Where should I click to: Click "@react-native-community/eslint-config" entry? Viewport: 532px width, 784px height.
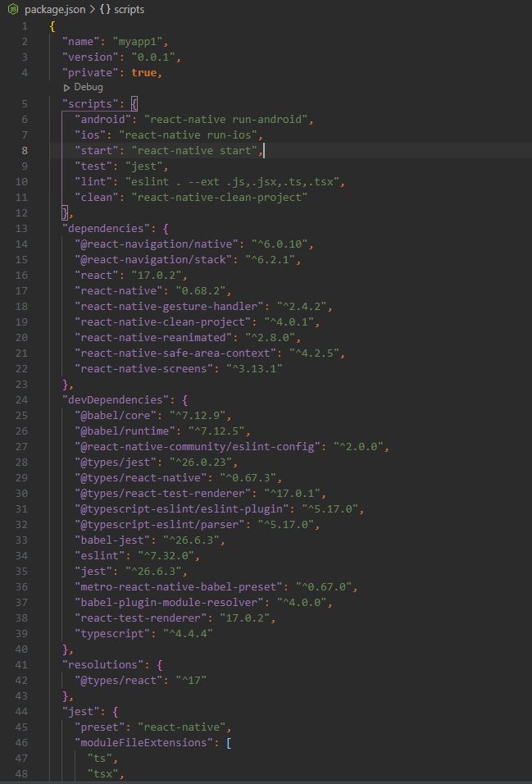197,446
